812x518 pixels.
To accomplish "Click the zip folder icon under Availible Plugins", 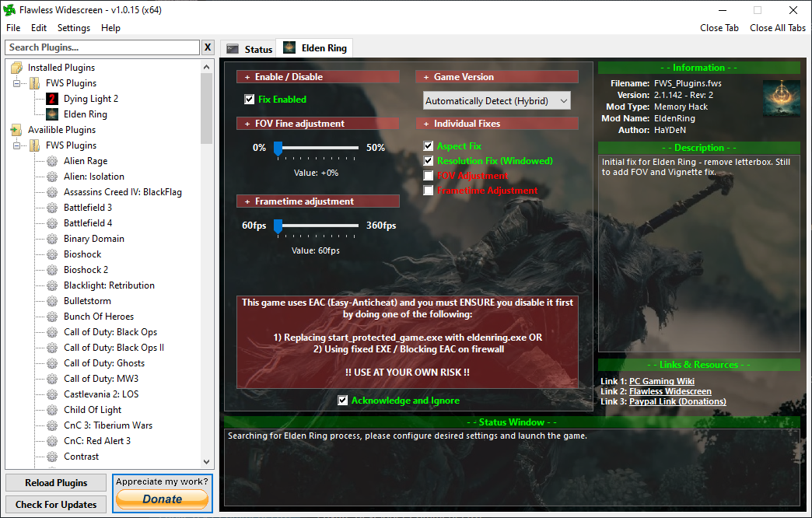I will (x=35, y=145).
